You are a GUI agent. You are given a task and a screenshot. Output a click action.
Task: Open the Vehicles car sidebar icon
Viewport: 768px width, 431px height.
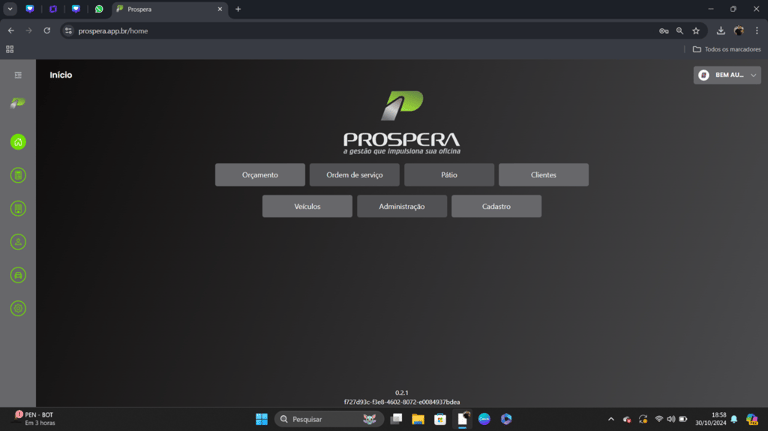click(18, 275)
